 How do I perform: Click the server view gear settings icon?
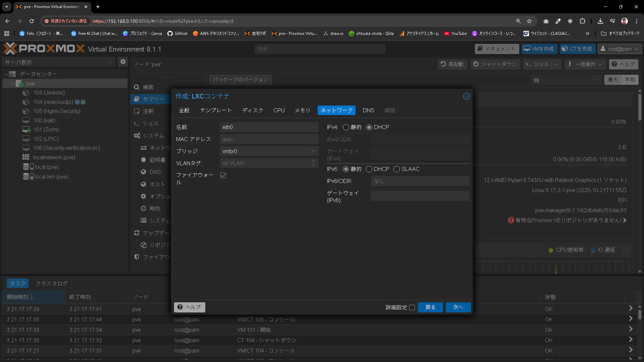[x=123, y=62]
